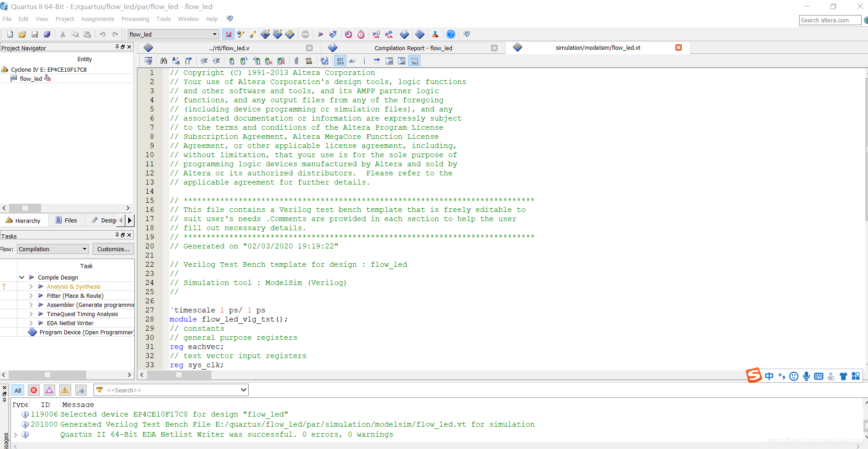The image size is (868, 449).
Task: Open the Assignments menu
Action: [x=98, y=19]
